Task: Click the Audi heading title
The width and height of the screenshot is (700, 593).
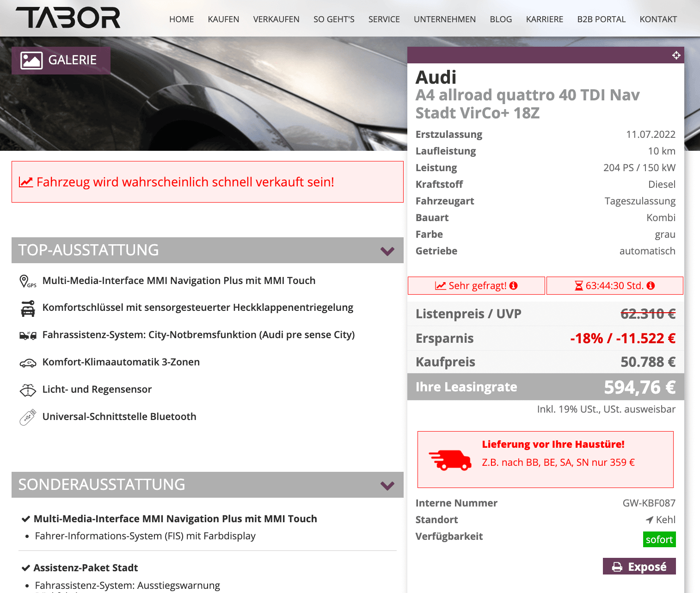Action: pos(436,77)
